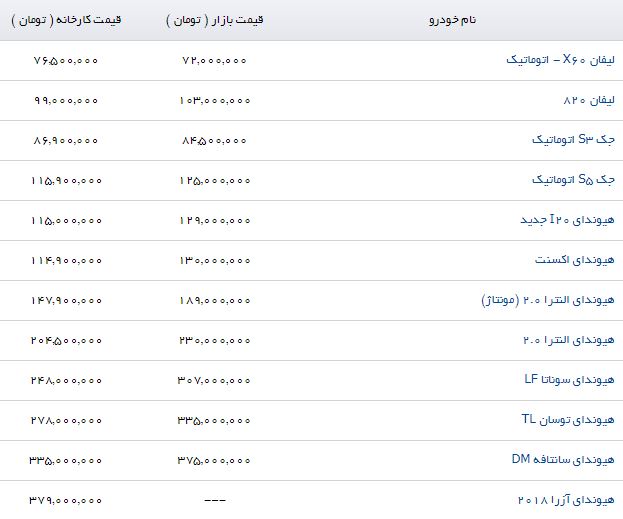This screenshot has height=519, width=623.
Task: Select market price 125,000,000 for JAC S5
Action: click(215, 180)
